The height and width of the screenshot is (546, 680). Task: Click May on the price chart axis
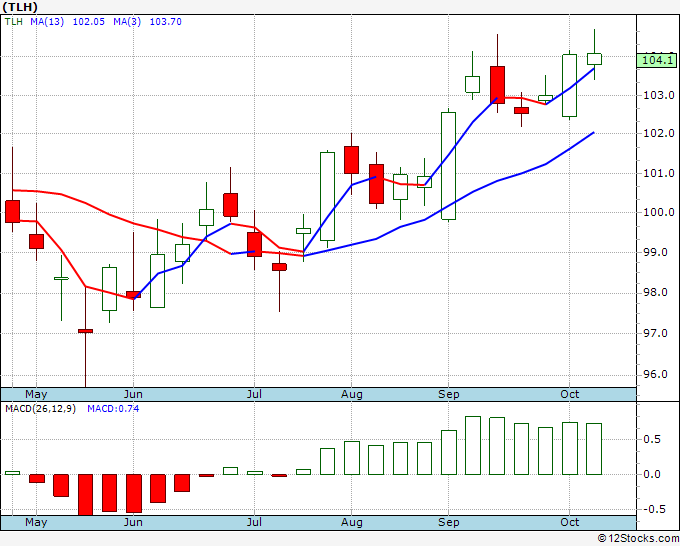(36, 394)
